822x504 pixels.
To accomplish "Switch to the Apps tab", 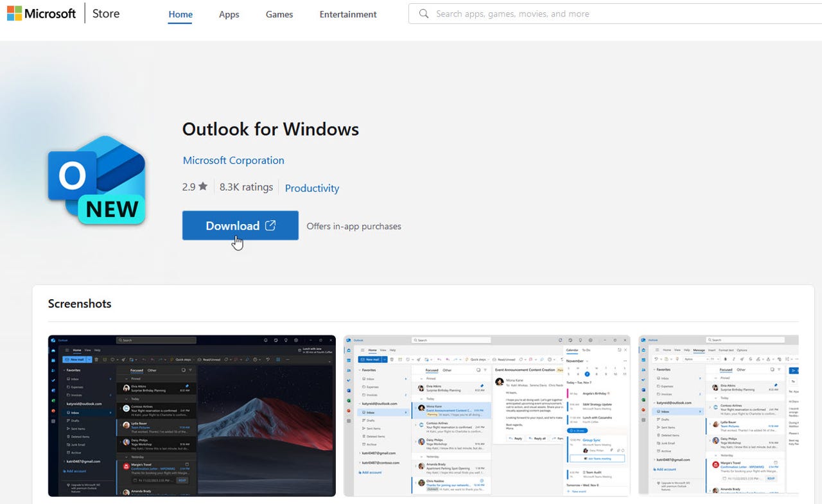I will 229,14.
